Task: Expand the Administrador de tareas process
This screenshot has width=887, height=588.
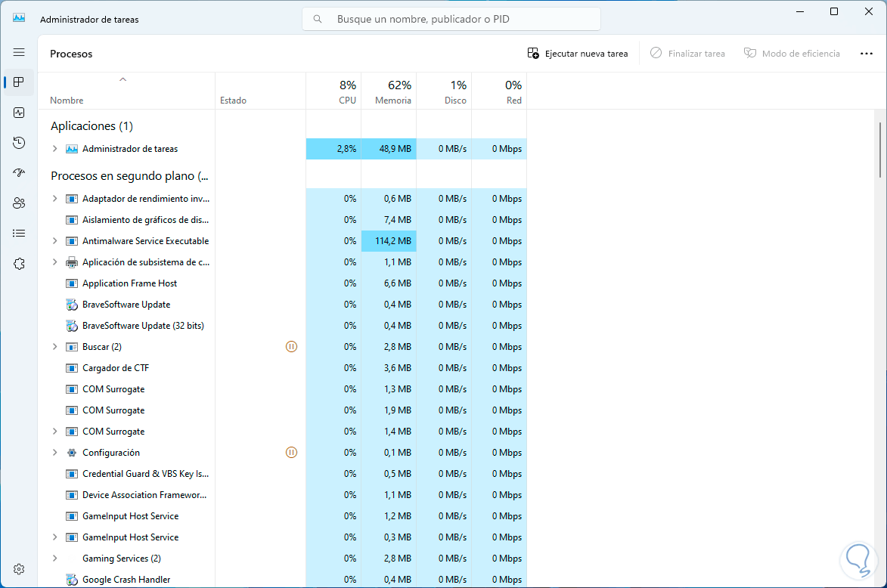Action: [x=54, y=149]
